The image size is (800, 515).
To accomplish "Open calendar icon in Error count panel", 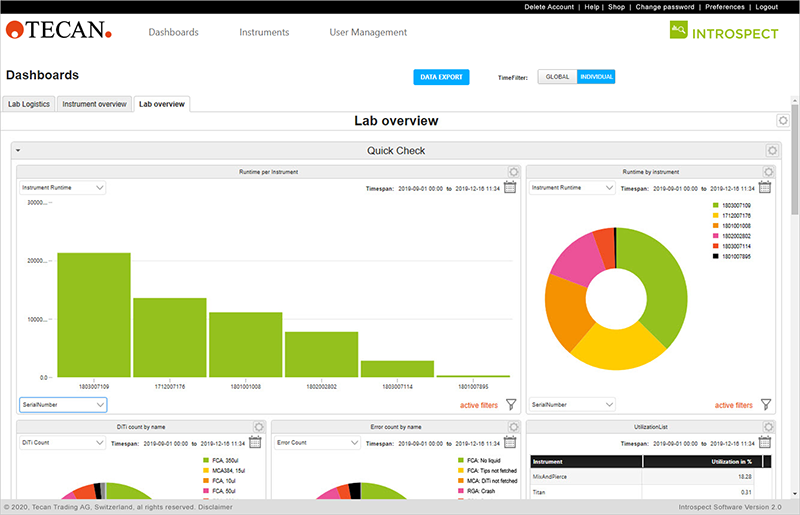I will point(509,442).
